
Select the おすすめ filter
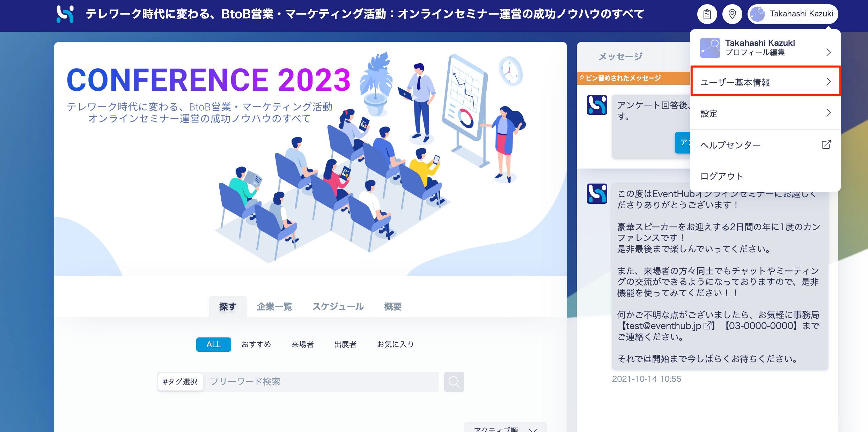(x=256, y=344)
